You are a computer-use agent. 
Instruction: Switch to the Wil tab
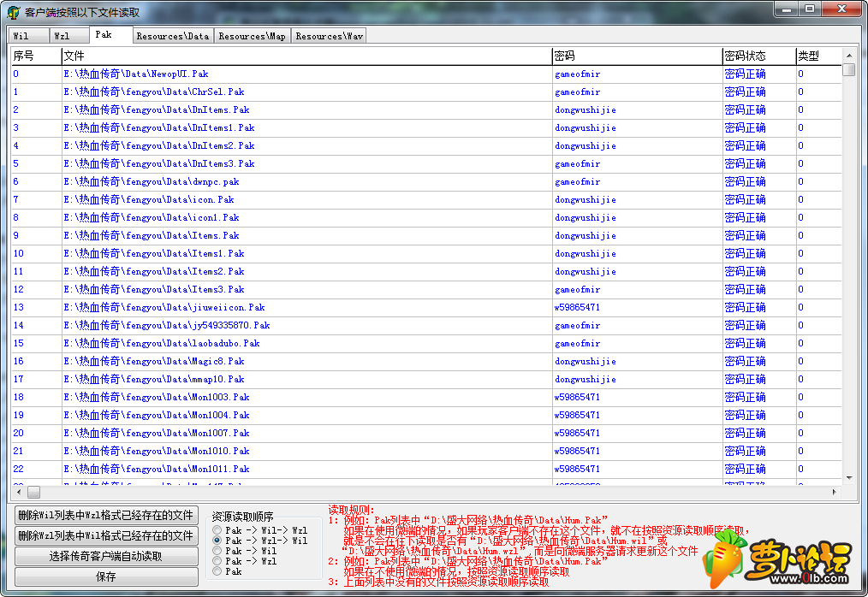point(29,35)
